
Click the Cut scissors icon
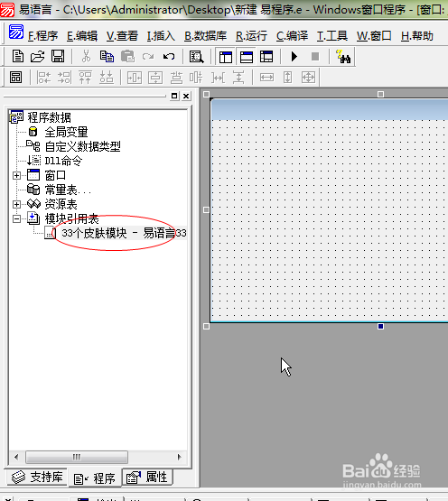[86, 57]
